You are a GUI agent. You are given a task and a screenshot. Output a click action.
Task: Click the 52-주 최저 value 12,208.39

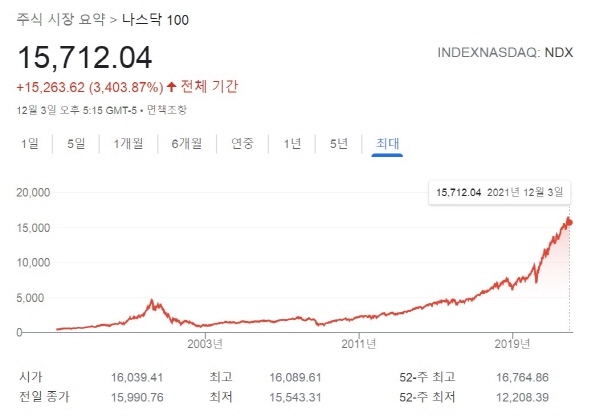click(x=522, y=397)
